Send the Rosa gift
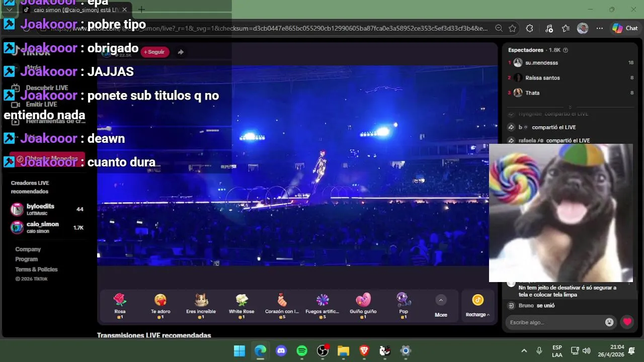This screenshot has height=362, width=644. pos(120,306)
